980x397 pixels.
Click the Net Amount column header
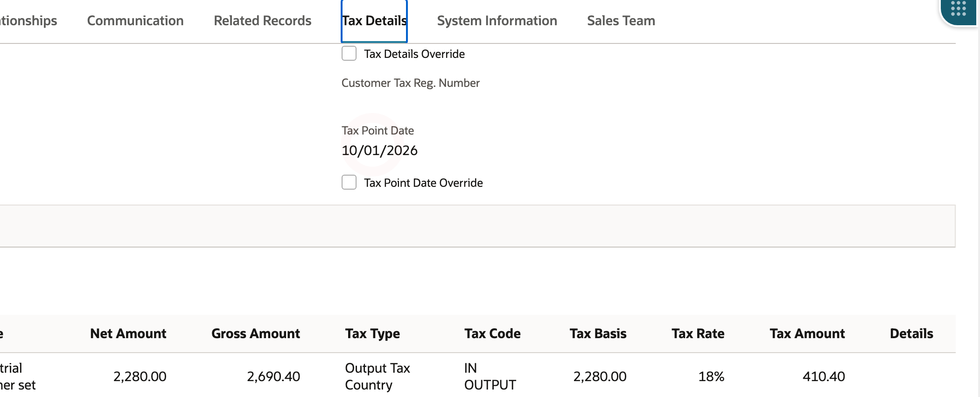point(128,333)
